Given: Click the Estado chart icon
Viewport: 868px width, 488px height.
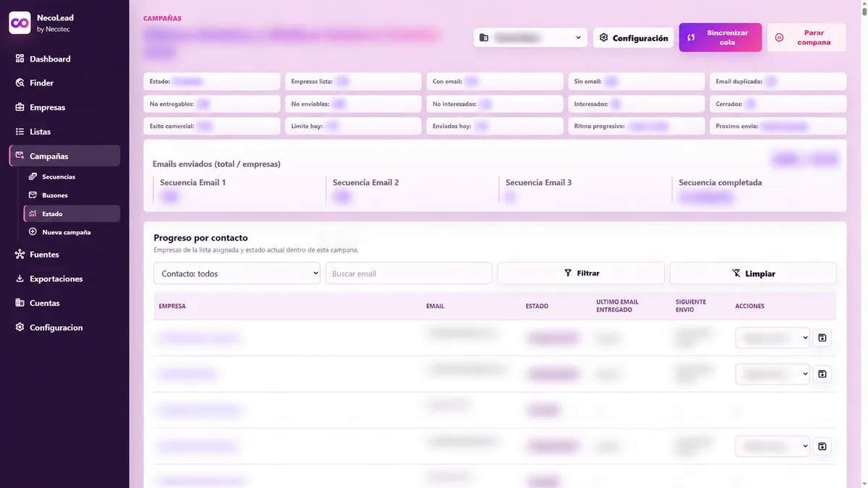Looking at the screenshot, I should 33,214.
